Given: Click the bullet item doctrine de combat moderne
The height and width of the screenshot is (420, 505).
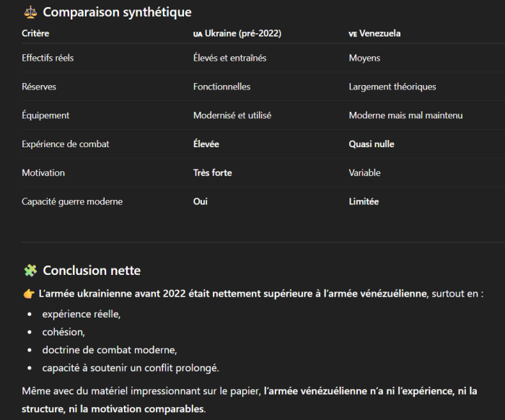Looking at the screenshot, I should (x=110, y=350).
